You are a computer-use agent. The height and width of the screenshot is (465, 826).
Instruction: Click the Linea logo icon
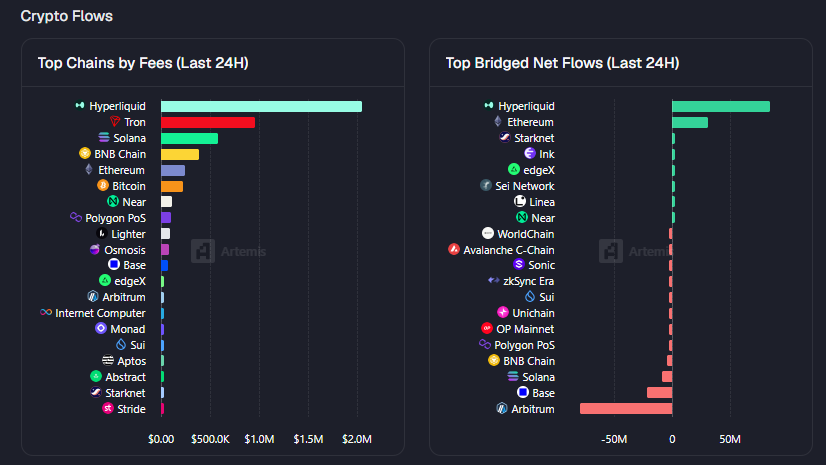[520, 201]
